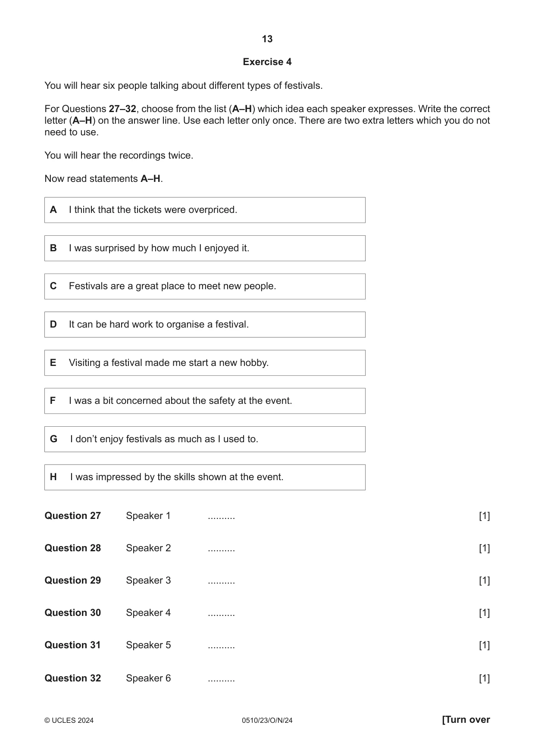Click page number 13 at top

[267, 39]
